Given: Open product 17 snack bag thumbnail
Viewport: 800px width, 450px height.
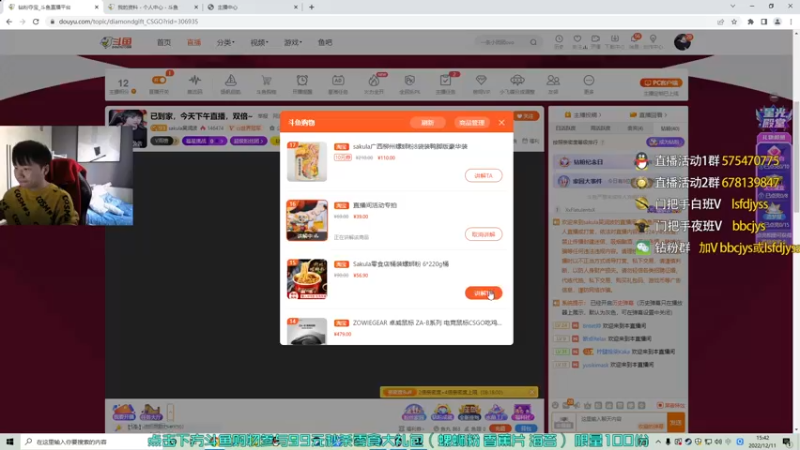Looking at the screenshot, I should point(307,161).
